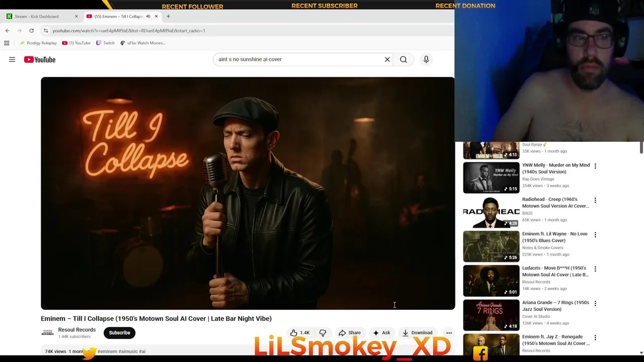Click the BAUS channel name
The height and width of the screenshot is (362, 644).
coord(527,213)
